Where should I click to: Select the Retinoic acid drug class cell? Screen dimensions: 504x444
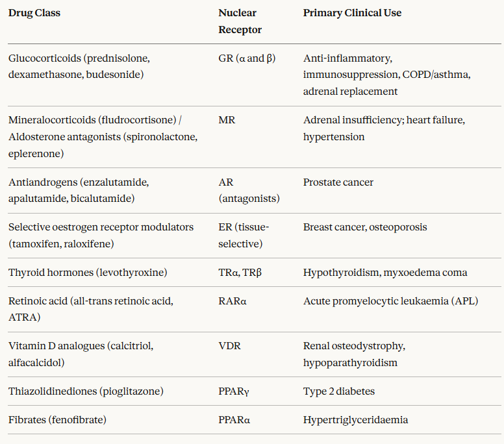[x=91, y=309]
